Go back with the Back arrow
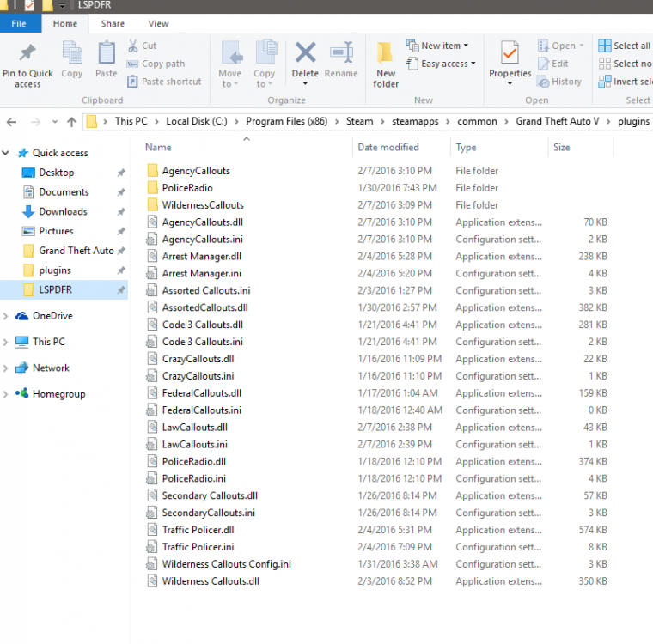This screenshot has height=644, width=653. [x=12, y=122]
